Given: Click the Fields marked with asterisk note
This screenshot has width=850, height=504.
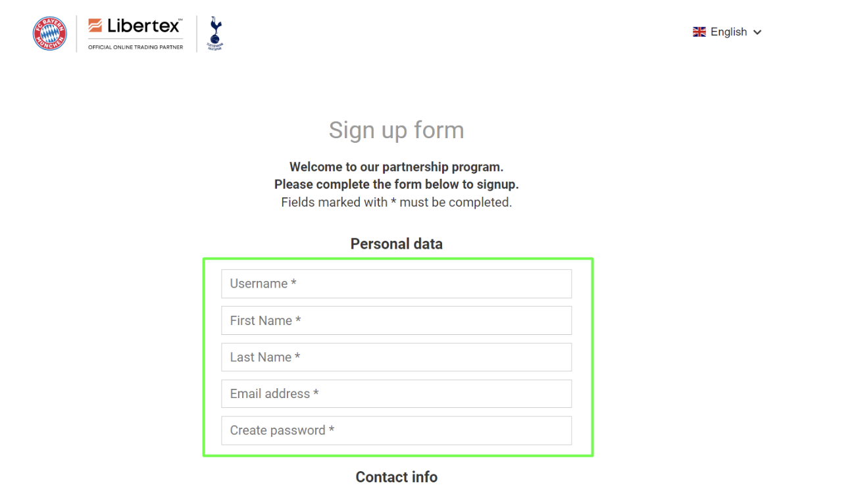Looking at the screenshot, I should pos(396,202).
